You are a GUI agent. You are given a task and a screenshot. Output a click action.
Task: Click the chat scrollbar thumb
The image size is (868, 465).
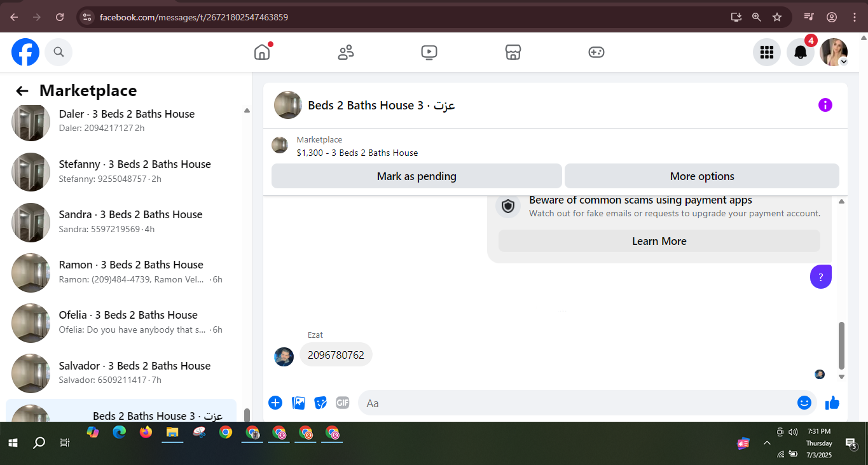pyautogui.click(x=842, y=345)
